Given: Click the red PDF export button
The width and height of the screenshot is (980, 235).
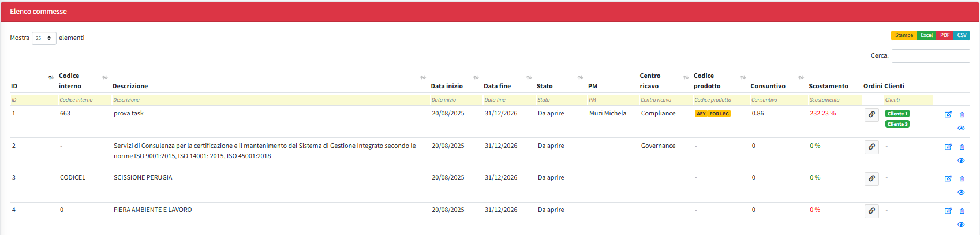Looking at the screenshot, I should click(945, 35).
